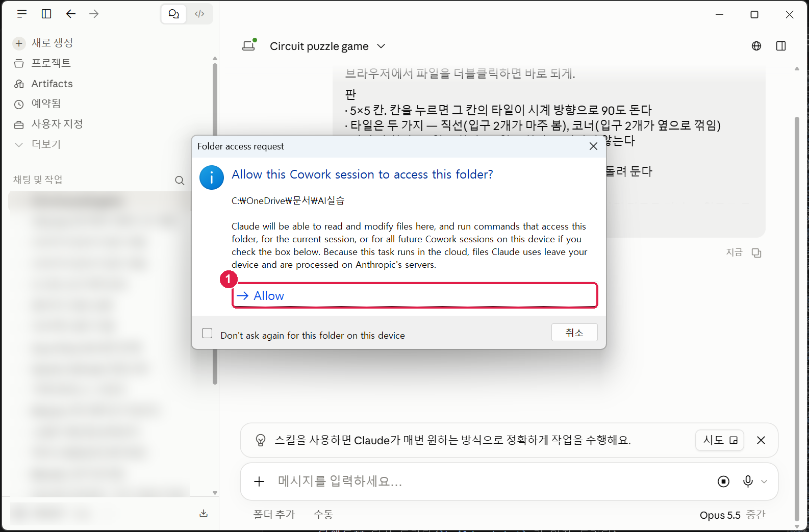Copy the message using the copy icon beside 지금

point(756,253)
